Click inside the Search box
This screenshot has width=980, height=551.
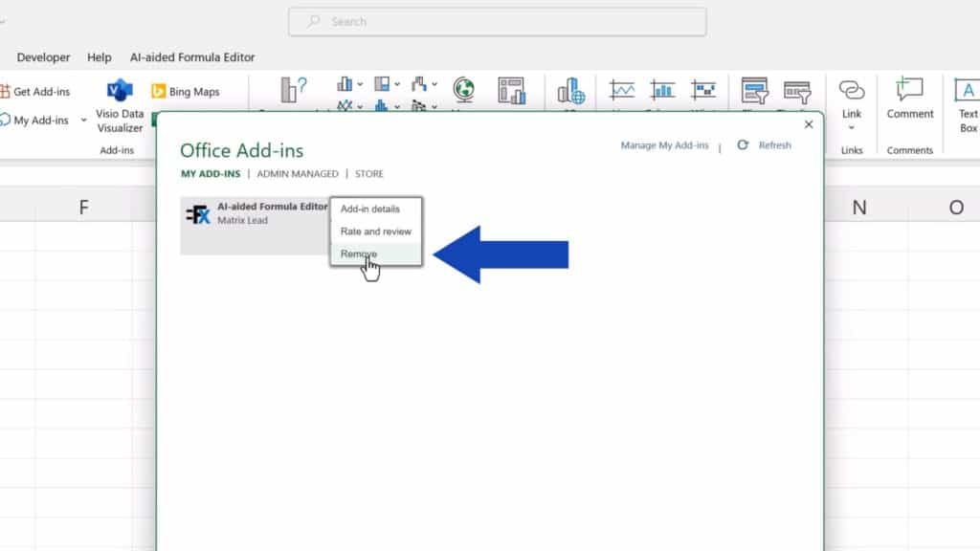(498, 21)
